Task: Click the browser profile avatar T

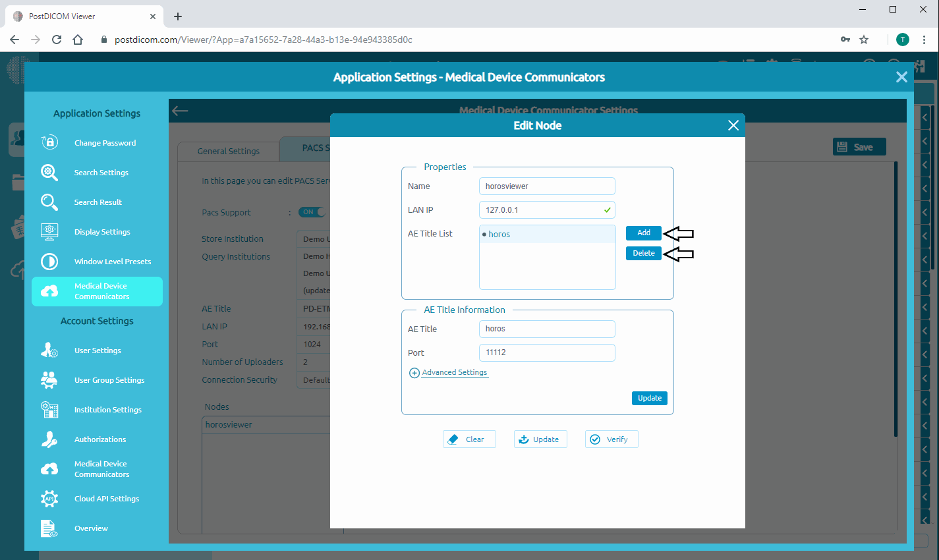Action: click(x=903, y=40)
